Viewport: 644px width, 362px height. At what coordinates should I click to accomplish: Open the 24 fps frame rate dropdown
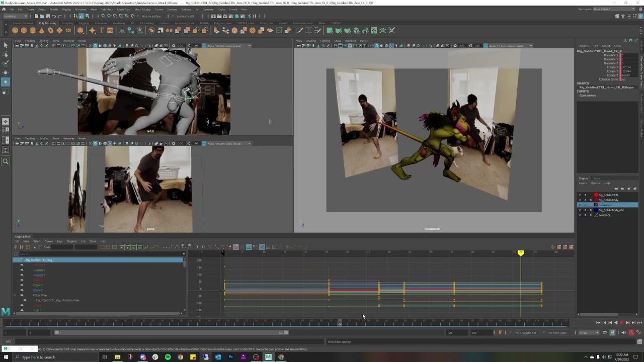[x=589, y=332]
